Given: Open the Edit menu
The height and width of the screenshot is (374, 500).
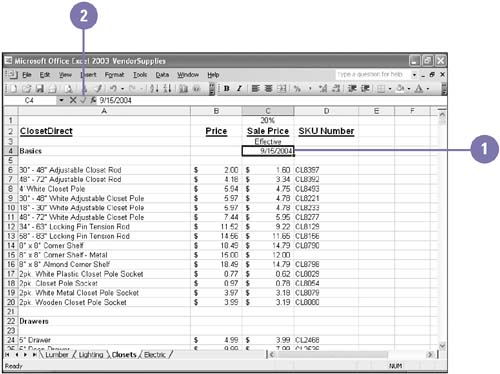Looking at the screenshot, I should point(45,75).
